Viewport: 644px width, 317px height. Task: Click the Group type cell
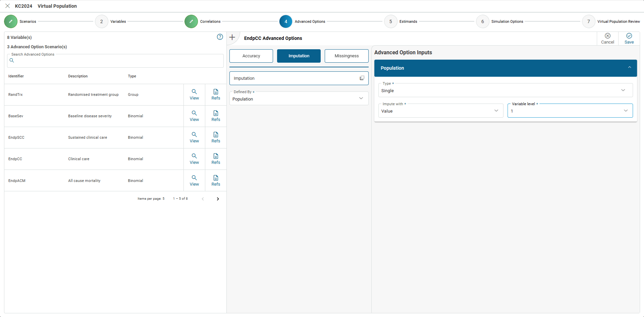[x=133, y=94]
